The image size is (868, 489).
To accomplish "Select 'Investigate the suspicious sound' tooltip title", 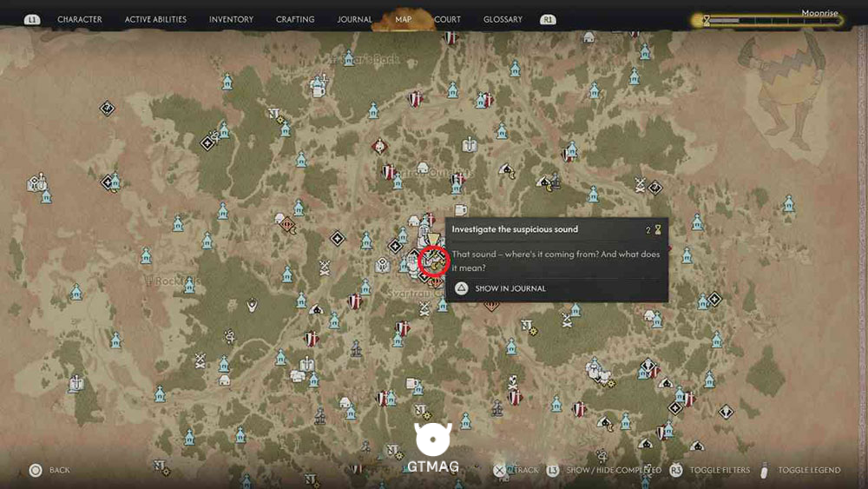I will coord(515,229).
